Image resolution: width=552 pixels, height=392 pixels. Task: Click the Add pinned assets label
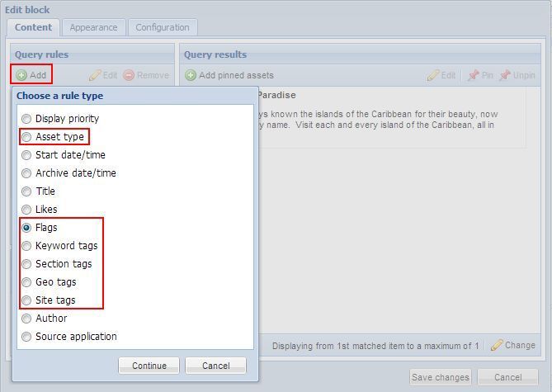tap(236, 75)
